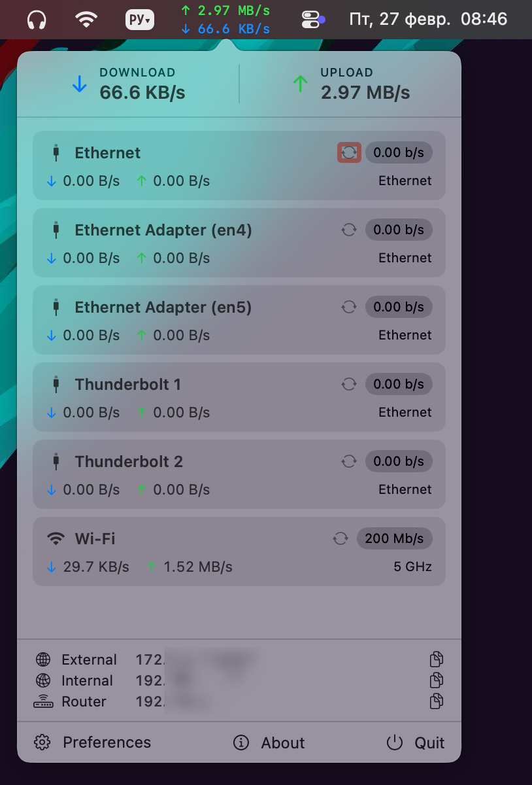Click the Thunderbolt 1 refresh icon
This screenshot has height=785, width=532.
click(349, 384)
